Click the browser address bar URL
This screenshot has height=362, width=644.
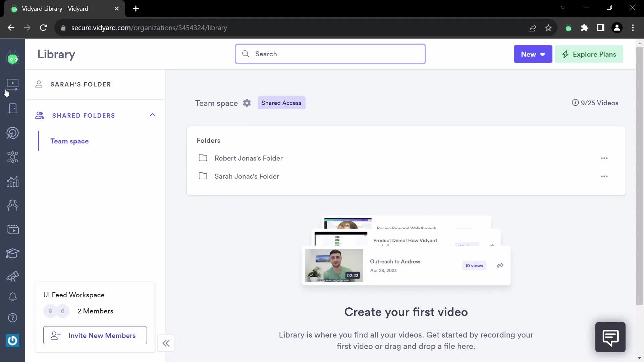149,28
